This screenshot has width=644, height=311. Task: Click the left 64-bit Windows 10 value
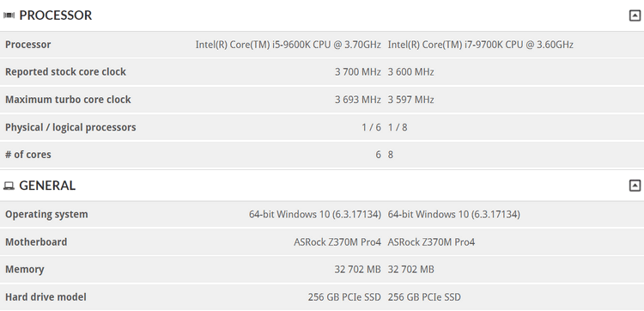point(315,215)
